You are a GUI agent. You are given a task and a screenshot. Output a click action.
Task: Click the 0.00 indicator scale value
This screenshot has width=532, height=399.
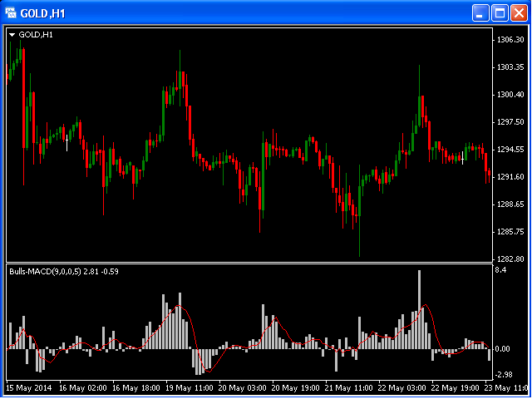503,349
